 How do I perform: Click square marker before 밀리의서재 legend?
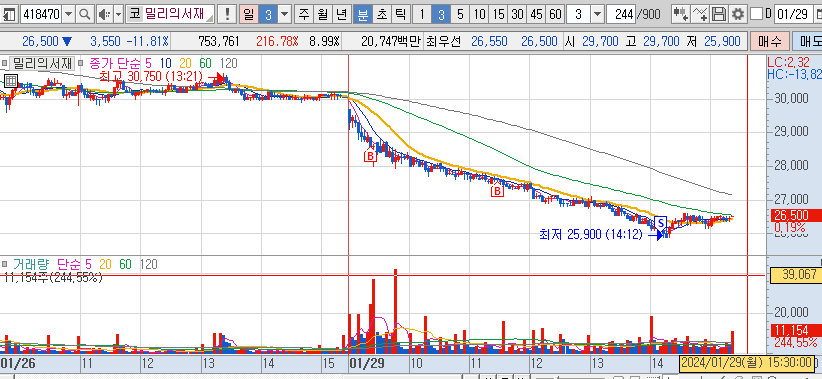(5, 64)
